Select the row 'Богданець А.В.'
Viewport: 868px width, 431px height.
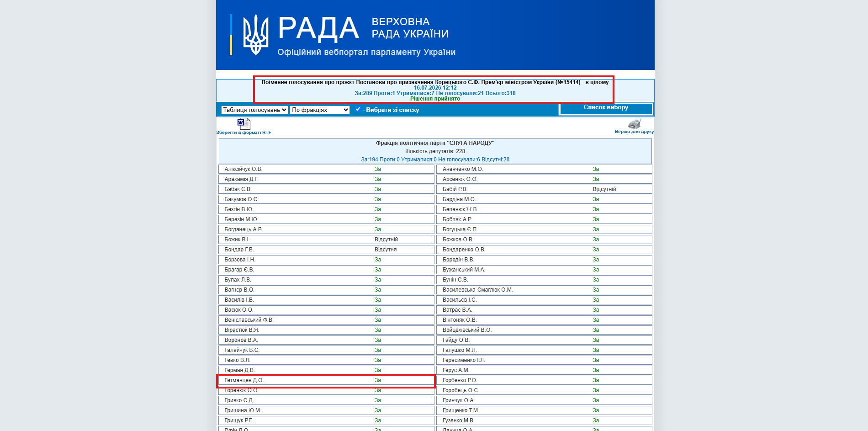tap(326, 229)
